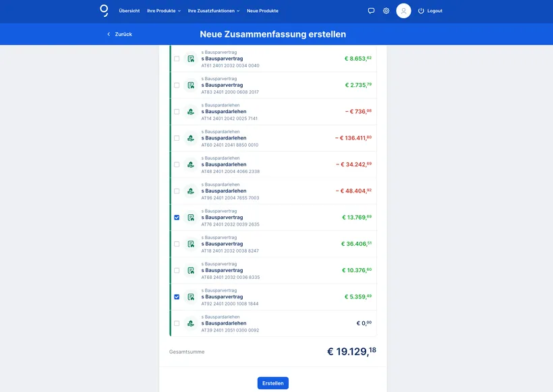The height and width of the screenshot is (392, 553).
Task: Open Neue Produkte menu item
Action: [x=262, y=11]
